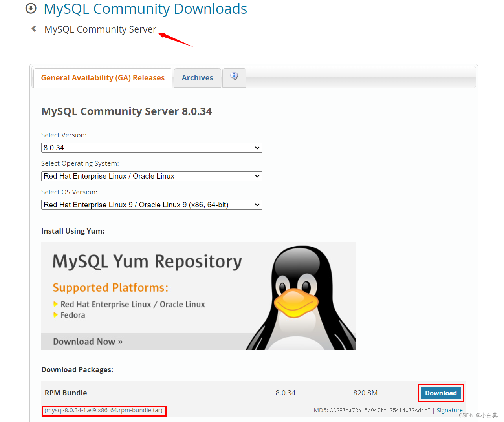Click the penguin image in the Yum banner
Image resolution: width=504 pixels, height=422 pixels.
pos(301,298)
